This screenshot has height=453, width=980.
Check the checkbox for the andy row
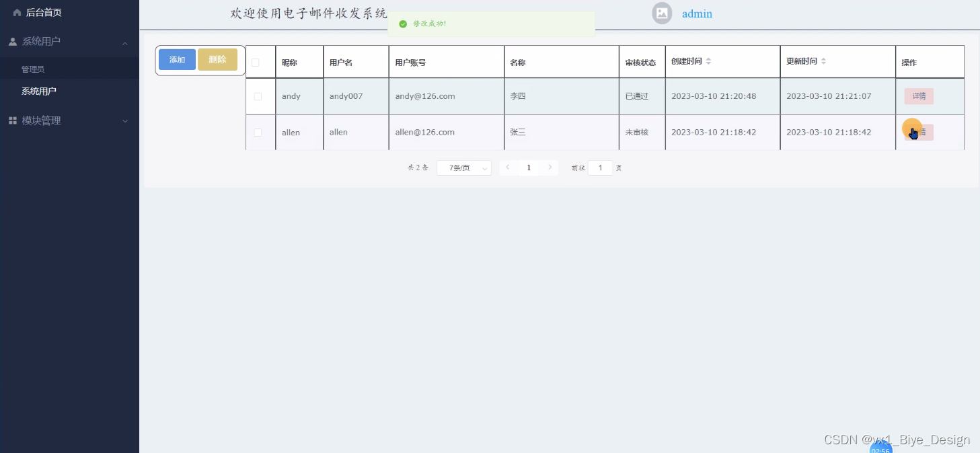click(258, 97)
